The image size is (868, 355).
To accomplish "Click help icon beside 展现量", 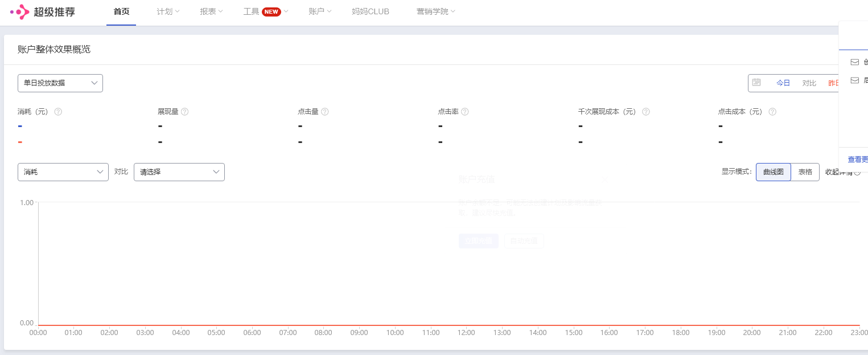I will tap(184, 112).
